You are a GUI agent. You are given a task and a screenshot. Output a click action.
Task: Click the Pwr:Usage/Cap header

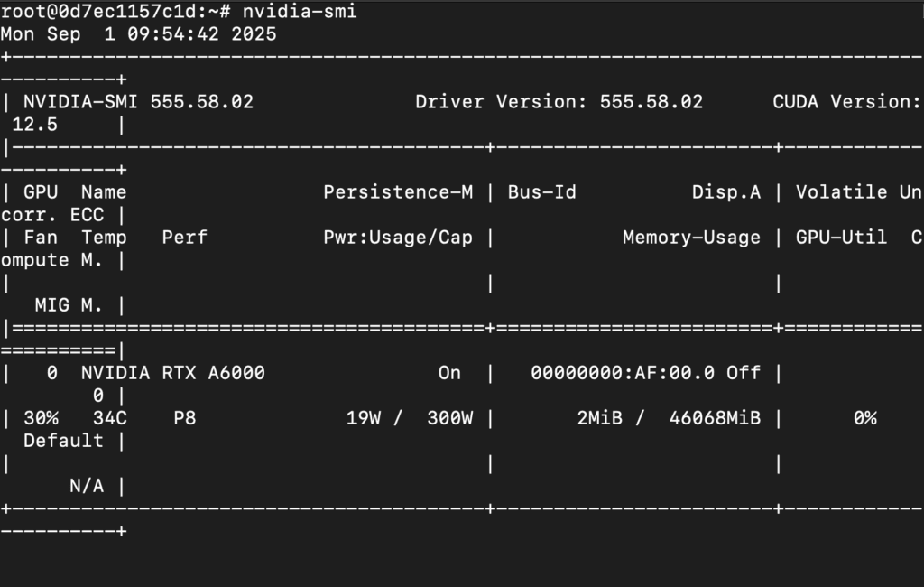[x=398, y=238]
